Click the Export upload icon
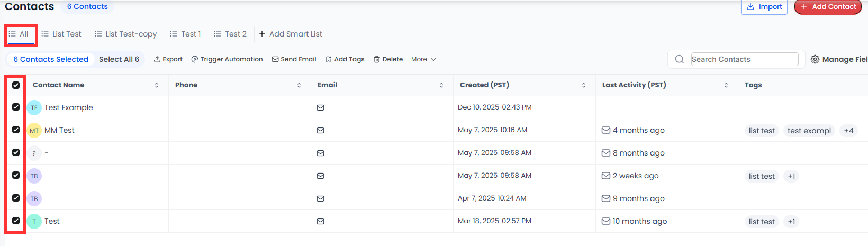868x246 pixels. (157, 59)
